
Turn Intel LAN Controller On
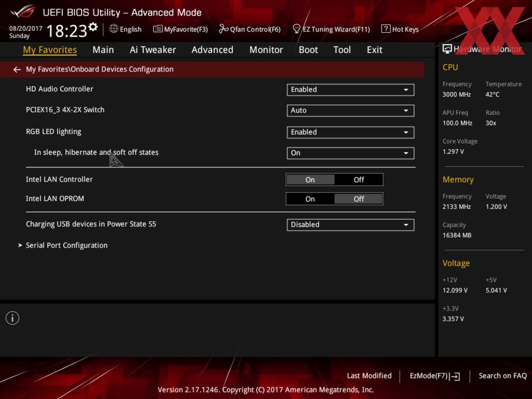coord(310,180)
